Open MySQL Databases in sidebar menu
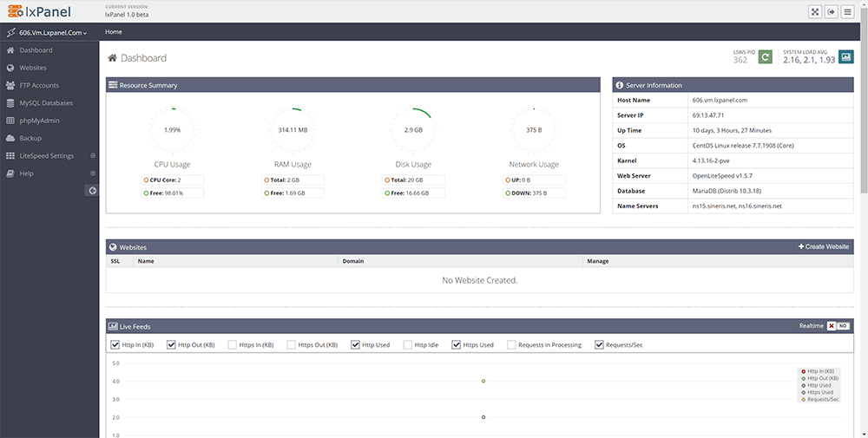 pyautogui.click(x=46, y=103)
